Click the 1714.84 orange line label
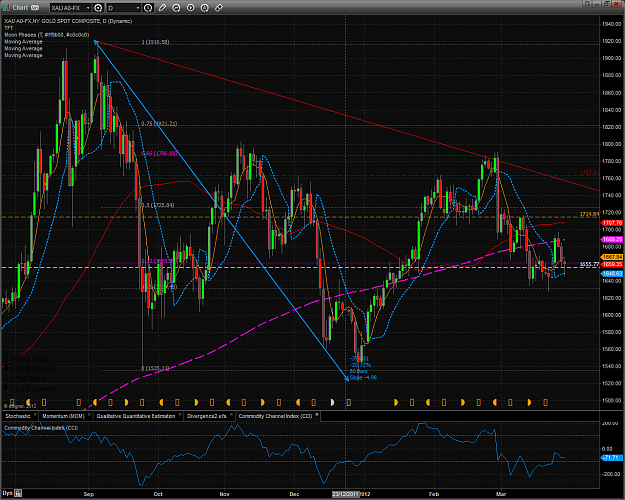The image size is (625, 500). click(590, 215)
